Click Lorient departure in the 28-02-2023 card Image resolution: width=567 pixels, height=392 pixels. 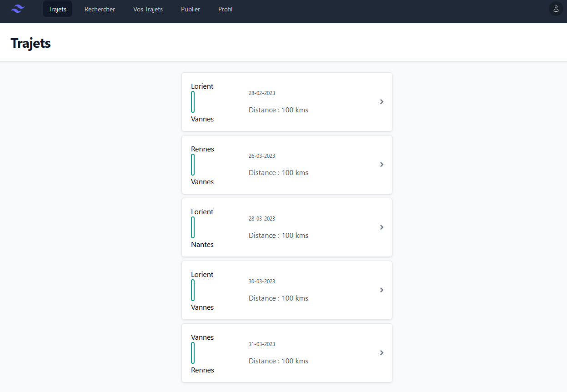click(x=202, y=86)
